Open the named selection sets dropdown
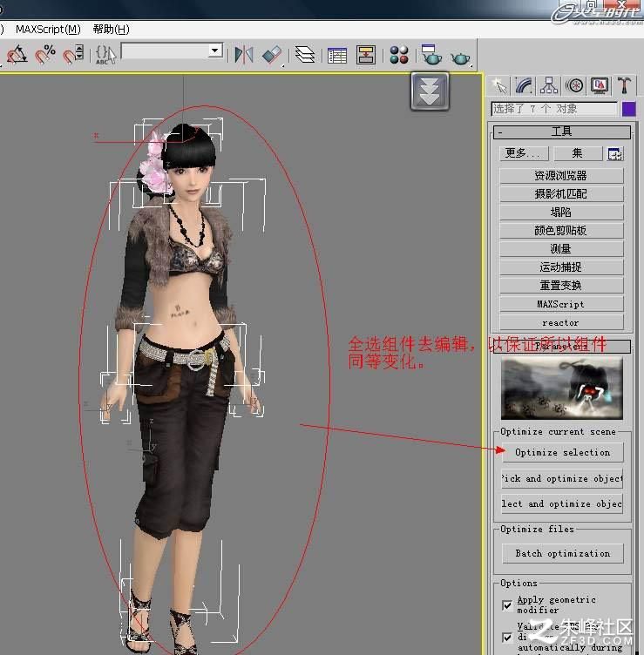644x655 pixels. tap(173, 51)
